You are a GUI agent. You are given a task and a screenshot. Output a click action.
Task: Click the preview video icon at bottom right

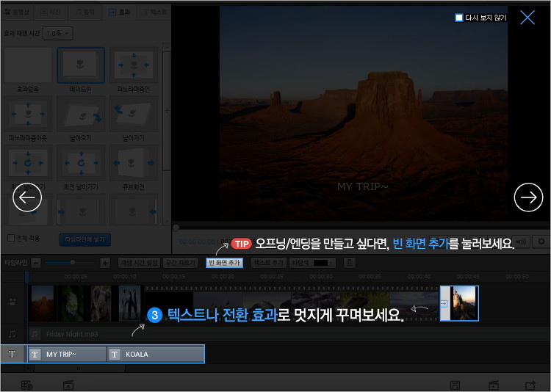(x=494, y=385)
